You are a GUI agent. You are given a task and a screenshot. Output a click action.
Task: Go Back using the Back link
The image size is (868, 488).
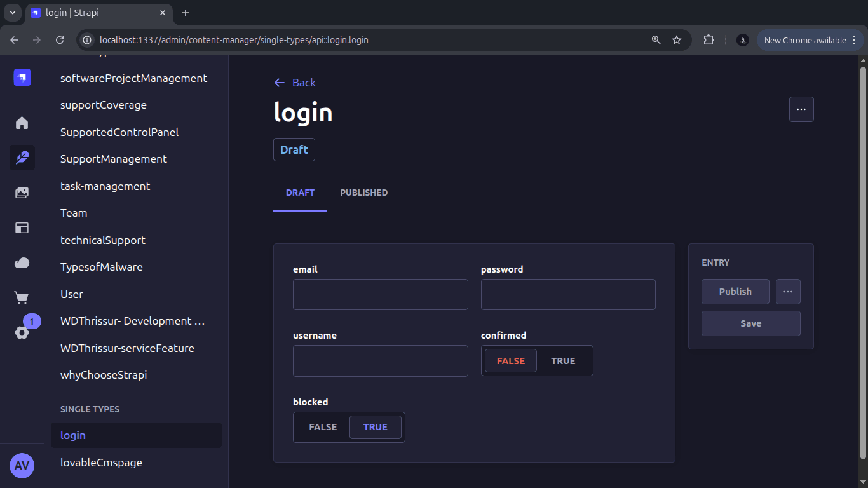pos(295,83)
